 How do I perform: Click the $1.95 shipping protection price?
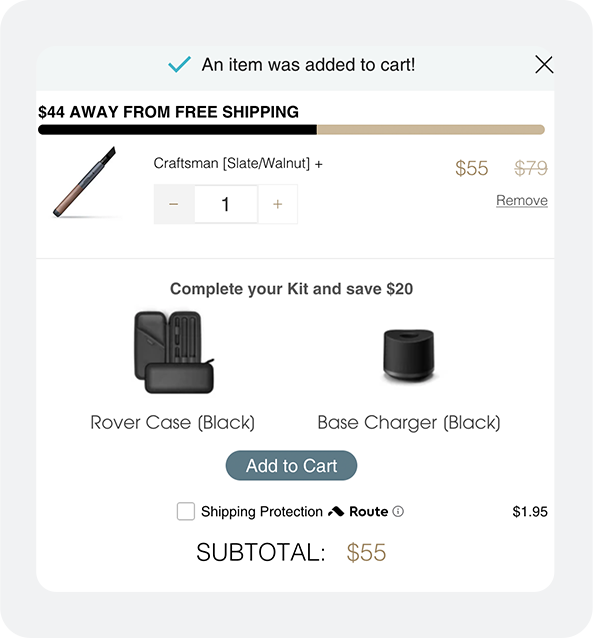(530, 511)
